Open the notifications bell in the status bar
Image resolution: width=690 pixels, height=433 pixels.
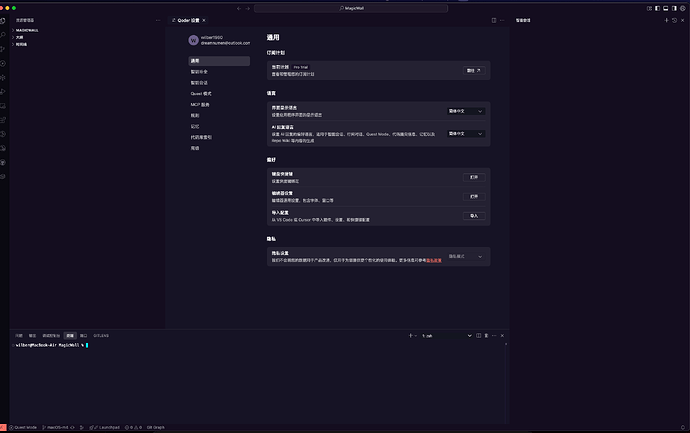[683, 427]
